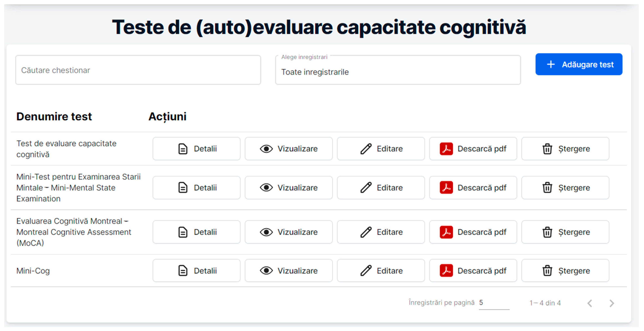Click the pencil icon in the Mini-Cog row
This screenshot has width=644, height=331.
(x=366, y=271)
